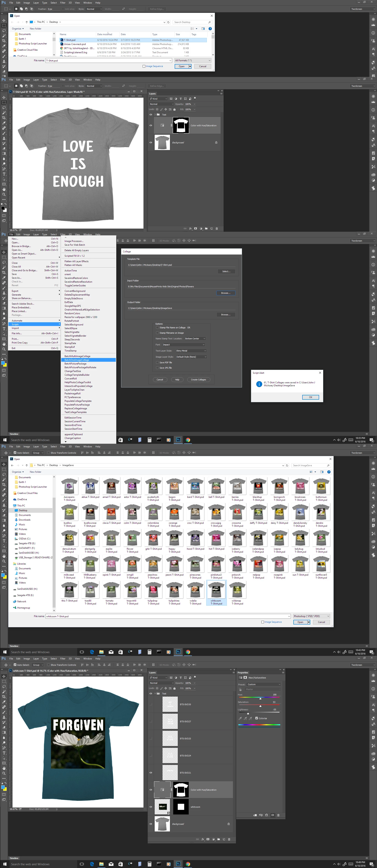This screenshot has width=377, height=868.
Task: Activate the on-image targeted adjustment hand tool
Action: [x=240, y=689]
